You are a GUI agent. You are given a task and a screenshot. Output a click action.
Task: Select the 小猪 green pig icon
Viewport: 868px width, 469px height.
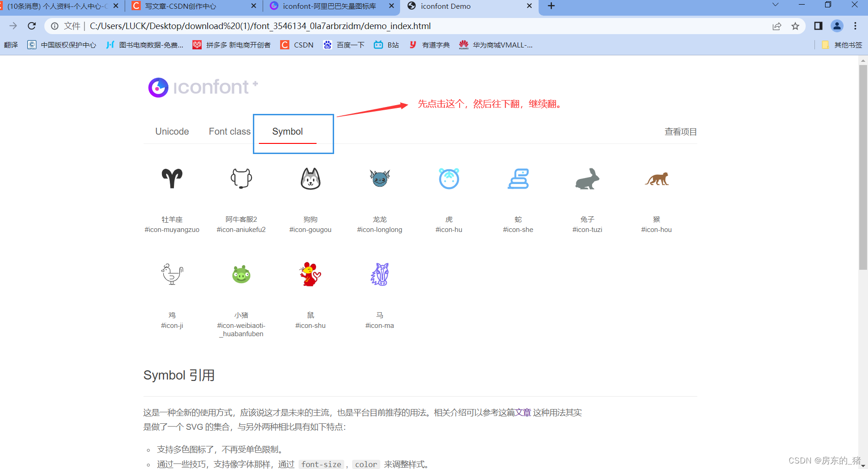(x=241, y=274)
